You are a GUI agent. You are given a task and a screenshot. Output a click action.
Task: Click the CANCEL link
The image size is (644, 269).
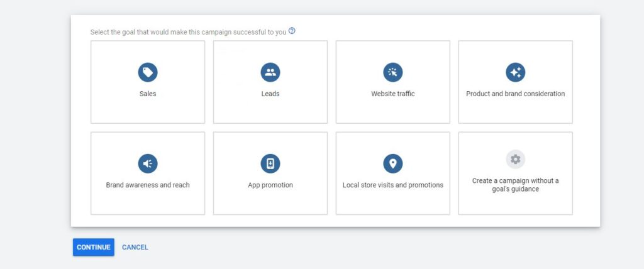click(x=135, y=248)
